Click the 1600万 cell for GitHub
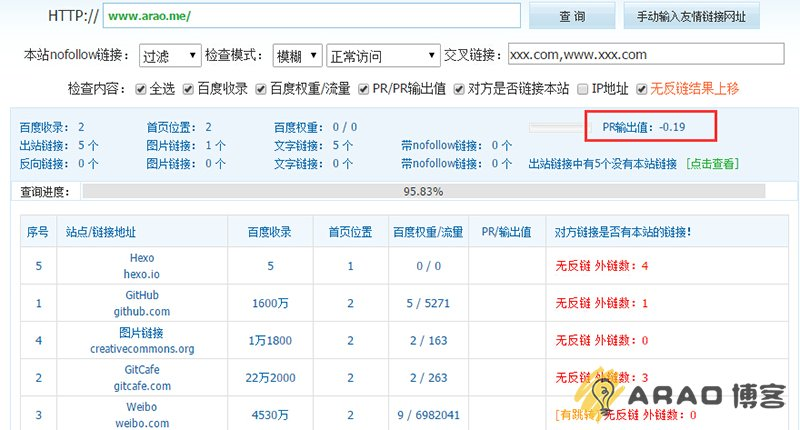The height and width of the screenshot is (430, 800). [x=270, y=303]
